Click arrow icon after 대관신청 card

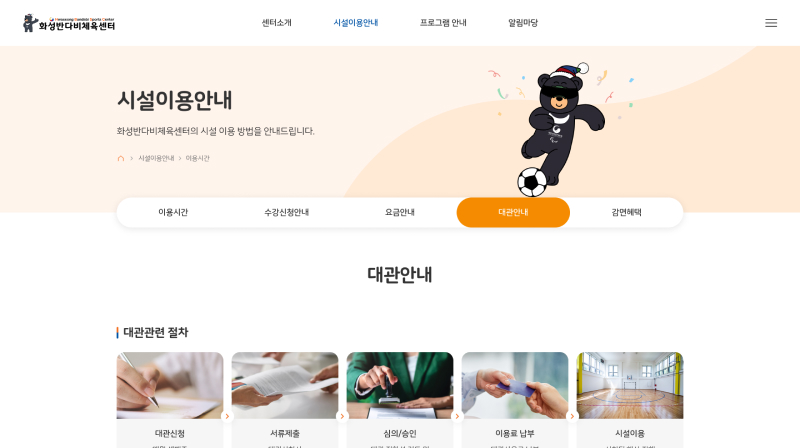point(227,416)
